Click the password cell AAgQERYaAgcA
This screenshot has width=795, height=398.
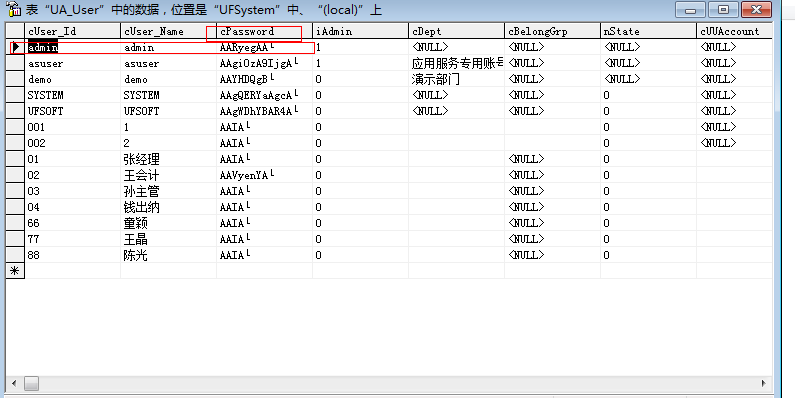point(264,95)
